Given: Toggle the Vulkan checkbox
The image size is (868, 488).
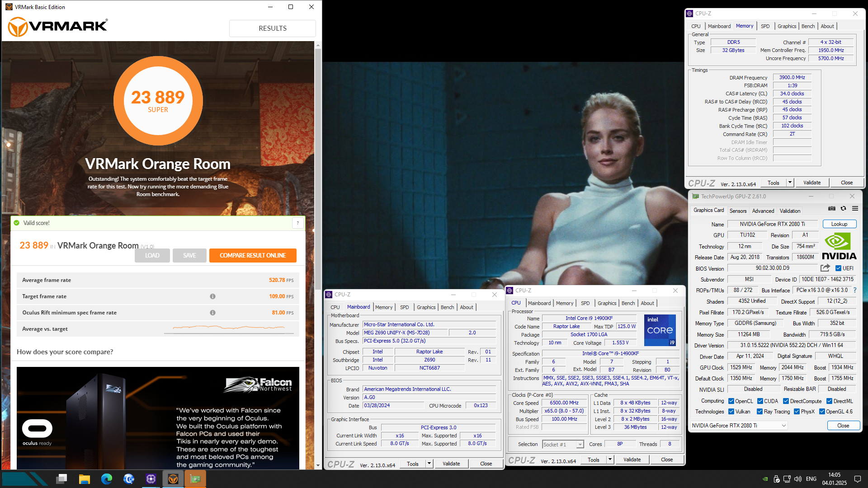Looking at the screenshot, I should tap(731, 412).
